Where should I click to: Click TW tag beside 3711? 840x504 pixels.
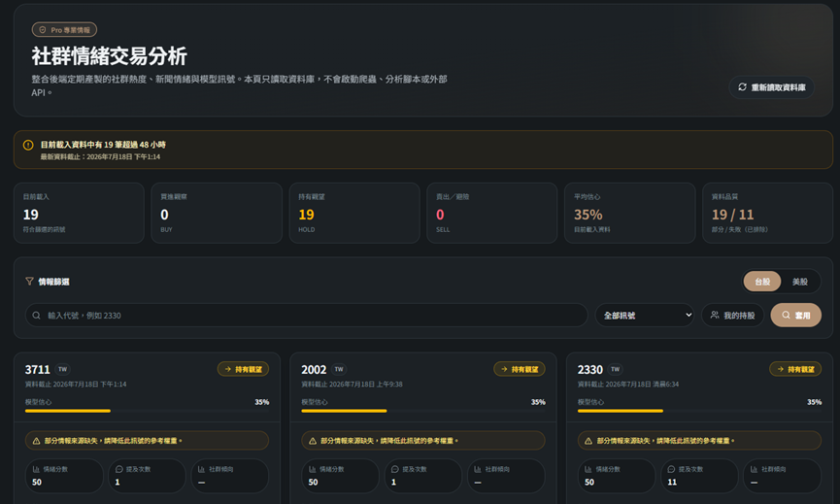[x=63, y=369]
